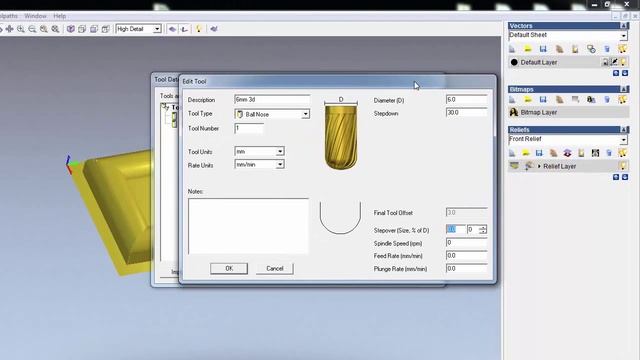
Task: Open Front Relief dropdown in Reliefs panel
Action: [624, 140]
